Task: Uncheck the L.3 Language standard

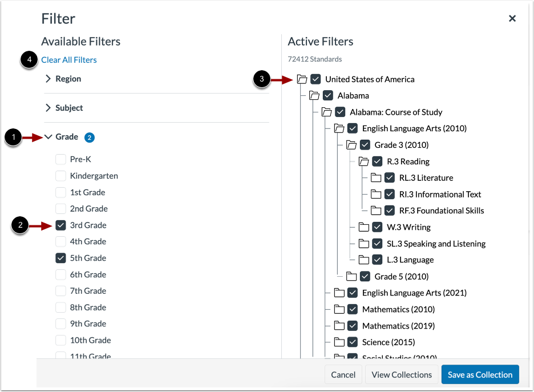Action: pos(377,260)
